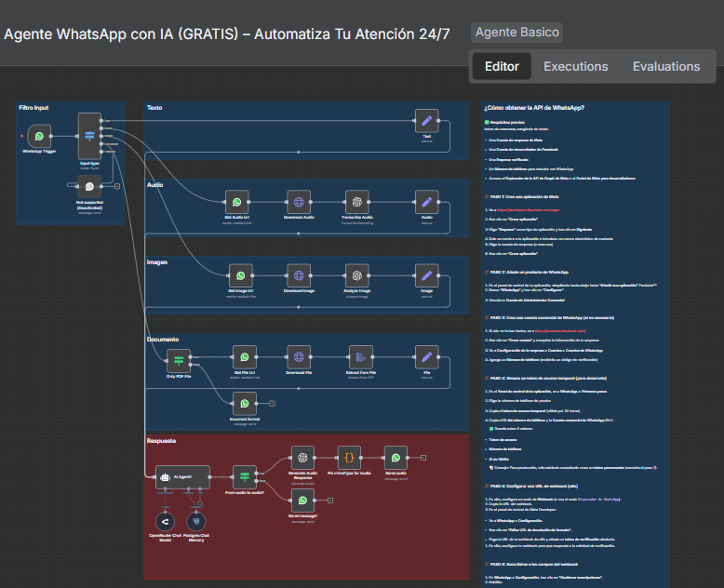The height and width of the screenshot is (588, 724).
Task: Select the Not supported deactivated node
Action: click(x=89, y=186)
